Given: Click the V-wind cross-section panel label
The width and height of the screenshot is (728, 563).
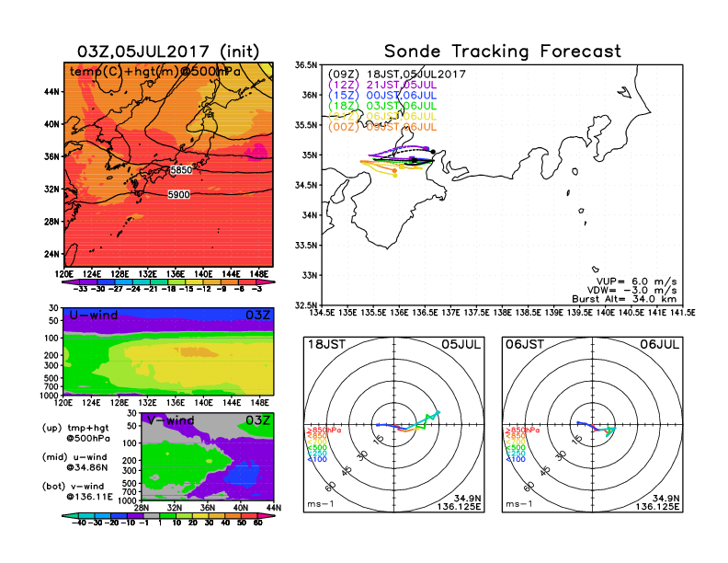Looking at the screenshot, I should pyautogui.click(x=169, y=420).
